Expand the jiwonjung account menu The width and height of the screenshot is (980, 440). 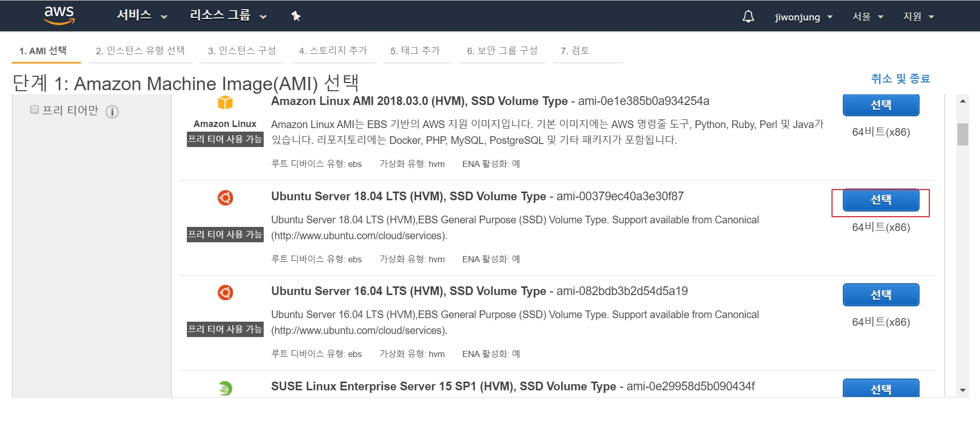pos(803,17)
